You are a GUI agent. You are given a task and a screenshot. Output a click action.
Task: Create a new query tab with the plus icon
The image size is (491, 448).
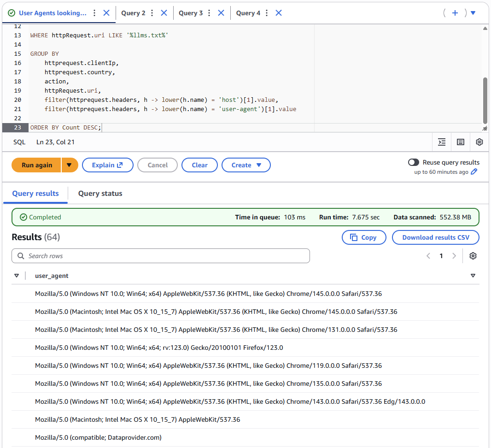coord(455,13)
